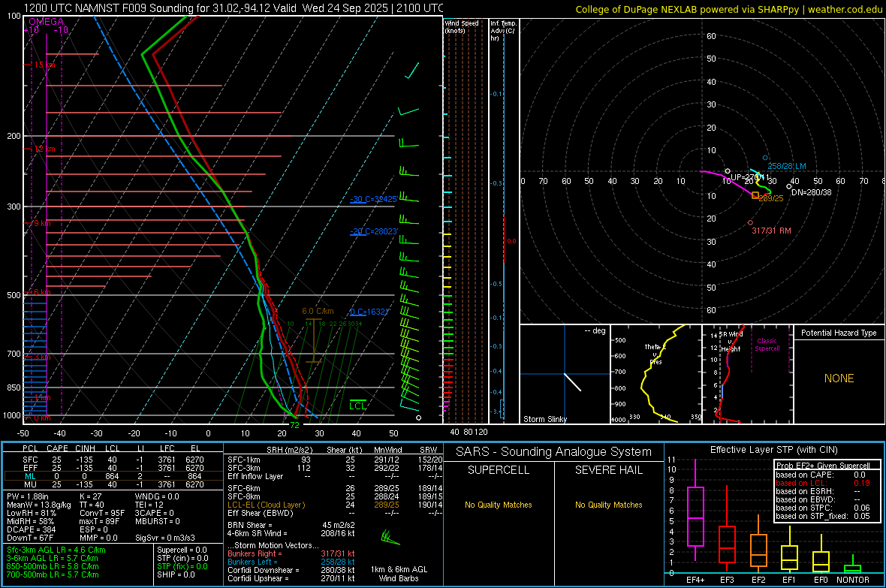Select the MU parcel row
The height and width of the screenshot is (588, 886).
pyautogui.click(x=113, y=484)
